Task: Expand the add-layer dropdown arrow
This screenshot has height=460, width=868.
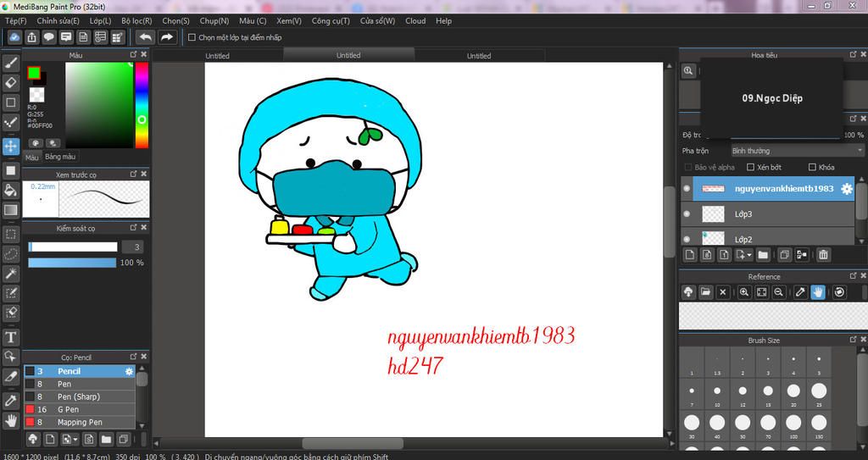Action: click(749, 255)
